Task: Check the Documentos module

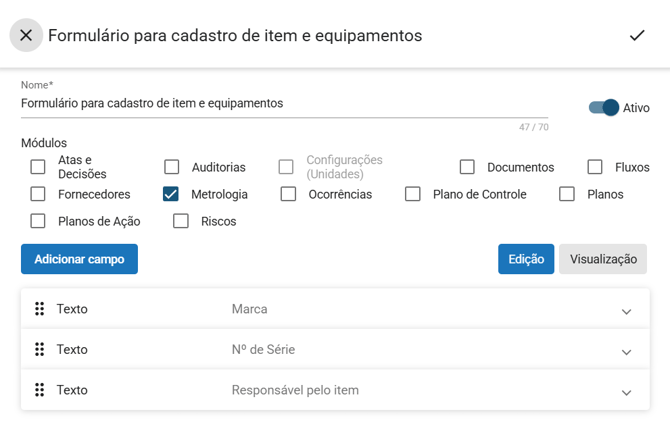Action: click(467, 167)
